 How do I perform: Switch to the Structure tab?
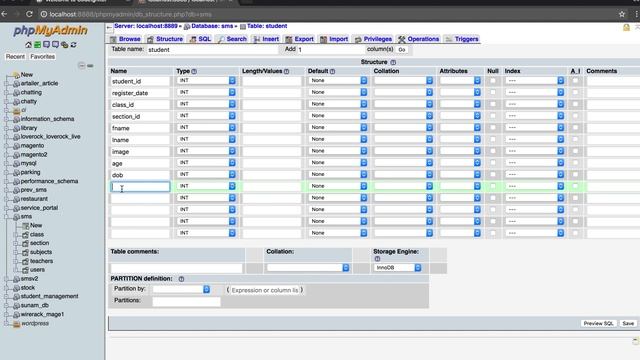pyautogui.click(x=165, y=39)
